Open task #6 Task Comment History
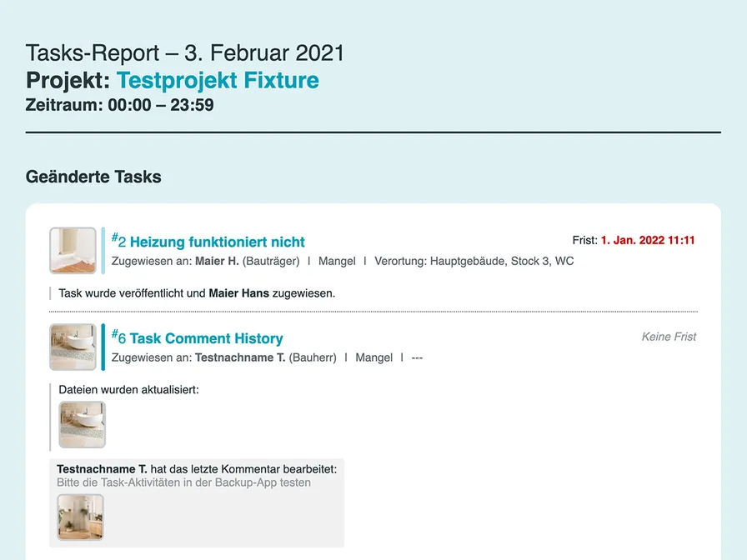This screenshot has height=560, width=747. click(197, 338)
